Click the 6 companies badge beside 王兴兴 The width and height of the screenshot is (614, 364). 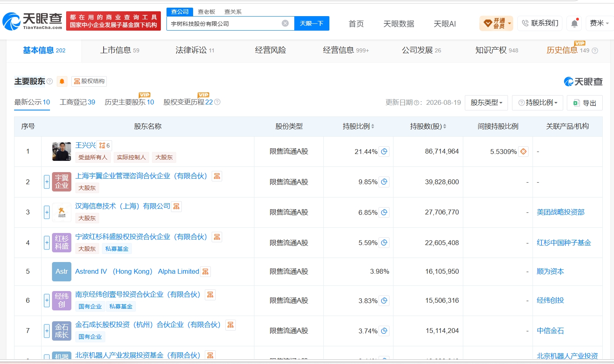tap(104, 146)
